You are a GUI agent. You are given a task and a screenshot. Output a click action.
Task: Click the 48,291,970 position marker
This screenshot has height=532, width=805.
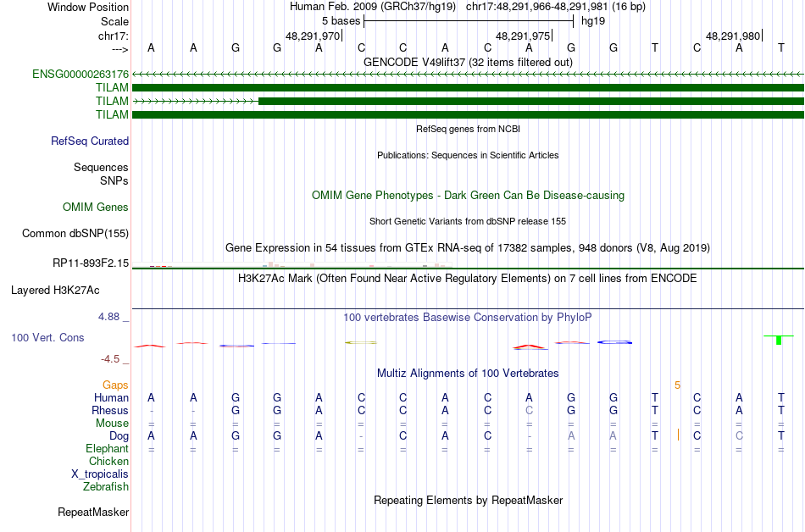[x=314, y=36]
